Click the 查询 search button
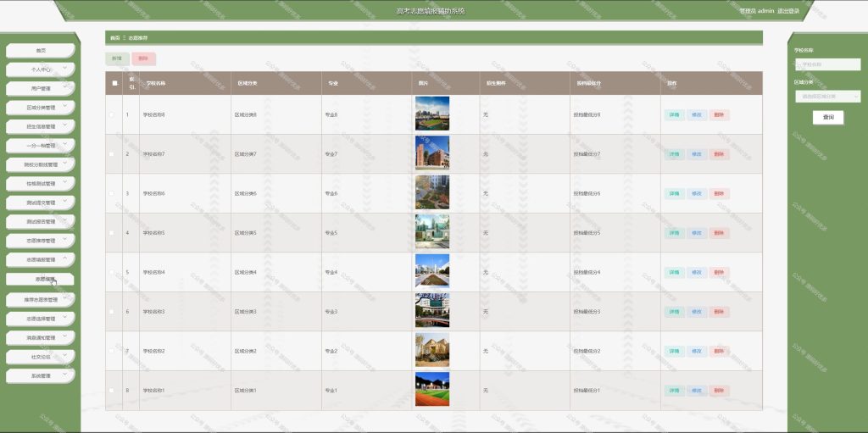Screen dimensions: 868x433 (828, 118)
